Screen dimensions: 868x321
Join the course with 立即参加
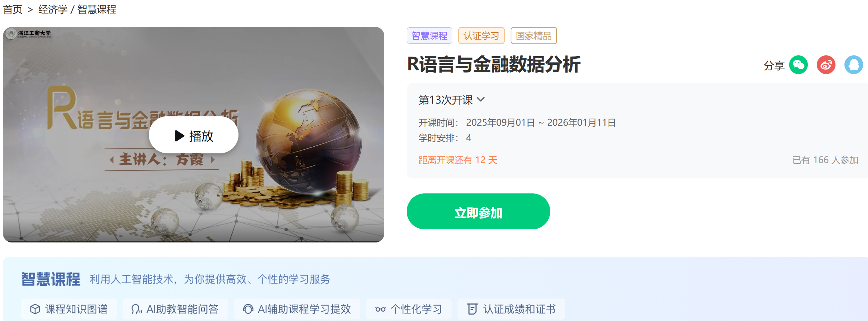click(x=478, y=211)
